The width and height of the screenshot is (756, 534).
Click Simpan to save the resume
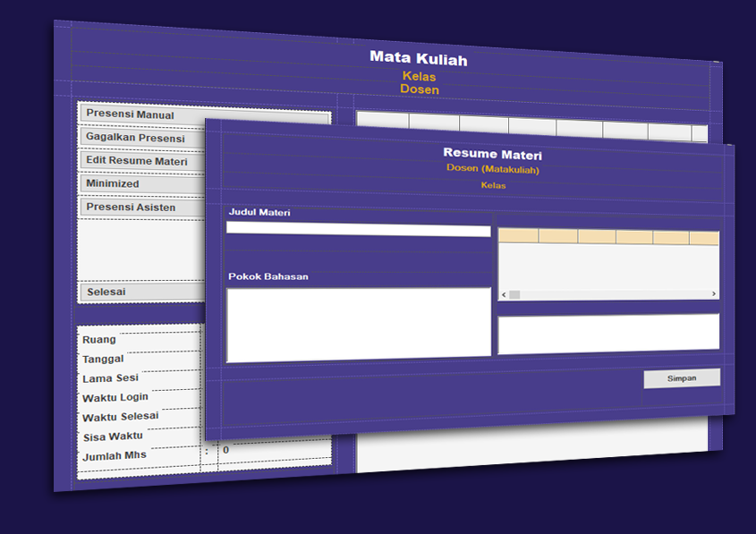[681, 378]
